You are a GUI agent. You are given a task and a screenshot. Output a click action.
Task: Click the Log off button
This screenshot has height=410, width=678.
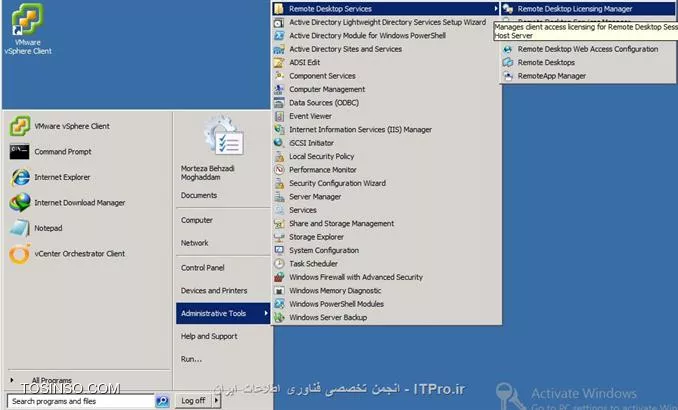coord(193,400)
